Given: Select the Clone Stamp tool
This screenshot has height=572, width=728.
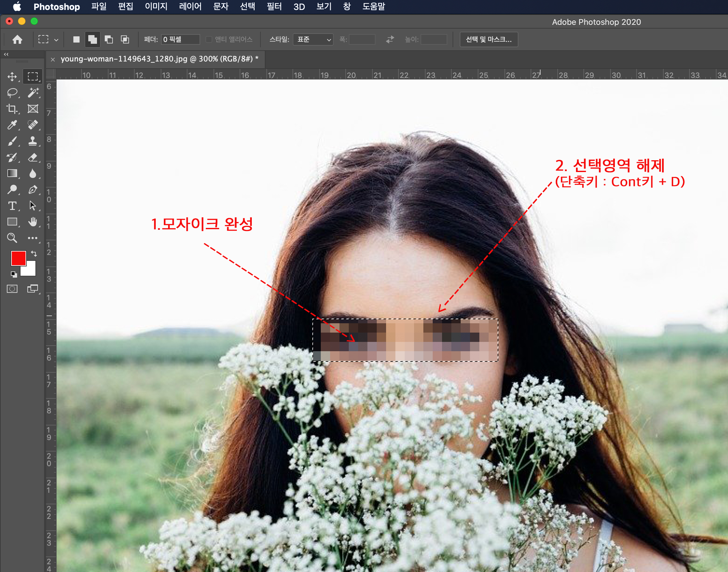Looking at the screenshot, I should tap(33, 141).
